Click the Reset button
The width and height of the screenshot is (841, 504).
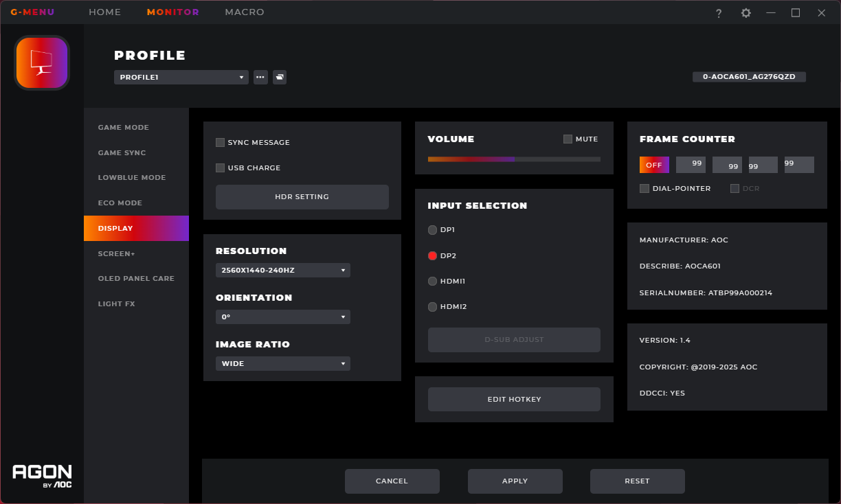point(638,481)
